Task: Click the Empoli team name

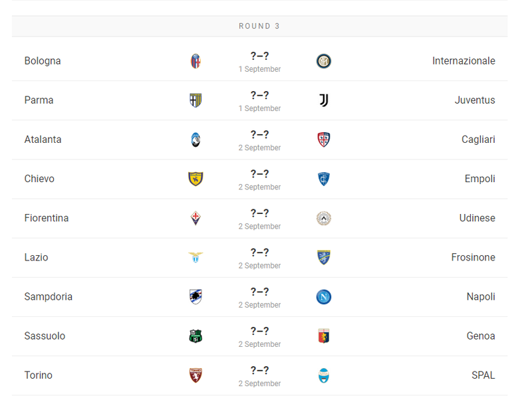Action: tap(479, 179)
